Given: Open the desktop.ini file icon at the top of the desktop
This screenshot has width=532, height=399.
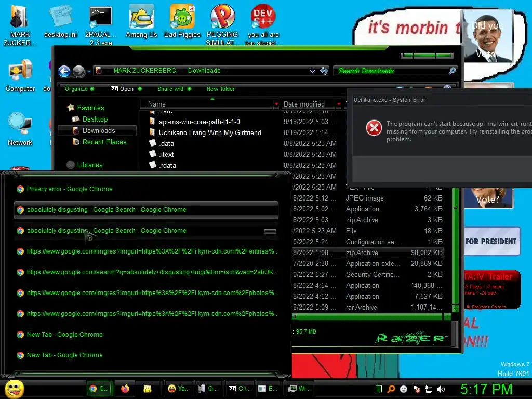Looking at the screenshot, I should pyautogui.click(x=60, y=21).
